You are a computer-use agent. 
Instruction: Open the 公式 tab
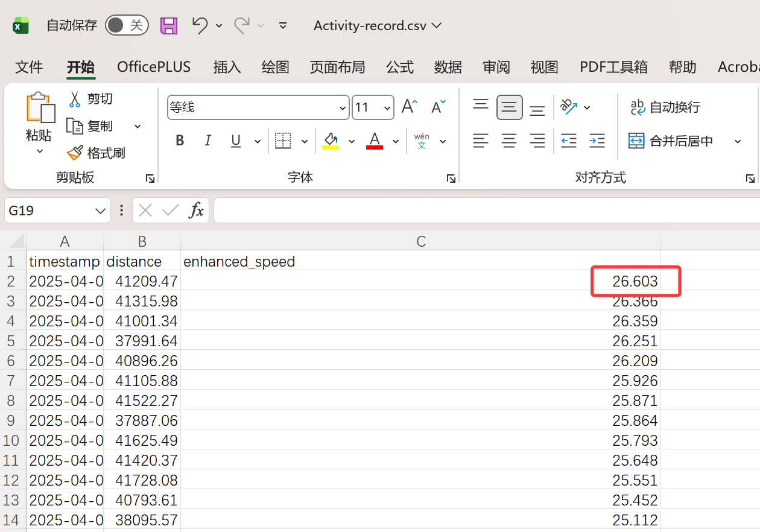[400, 67]
